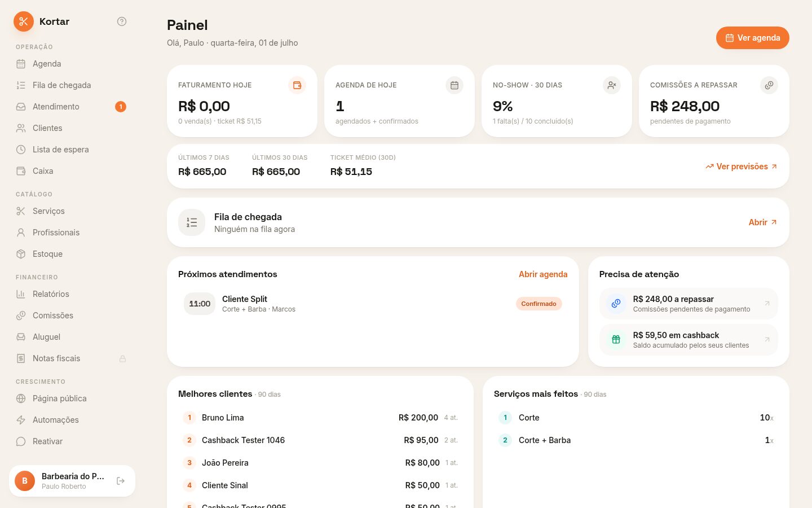Click the Estoque box icon
Screen dimensions: 812x508
pyautogui.click(x=21, y=254)
